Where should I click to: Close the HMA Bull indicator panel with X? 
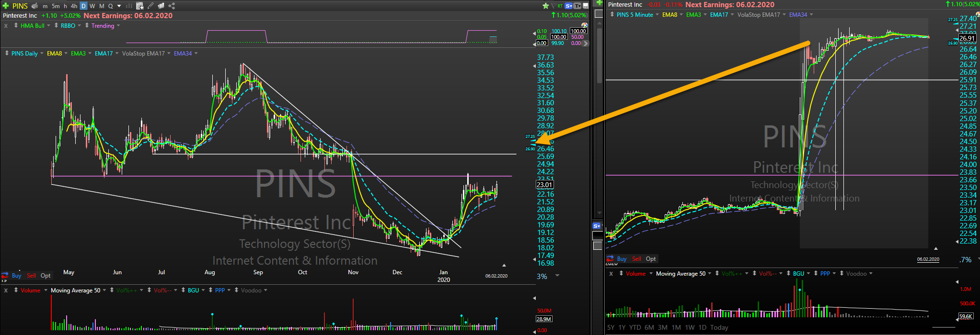(x=6, y=26)
